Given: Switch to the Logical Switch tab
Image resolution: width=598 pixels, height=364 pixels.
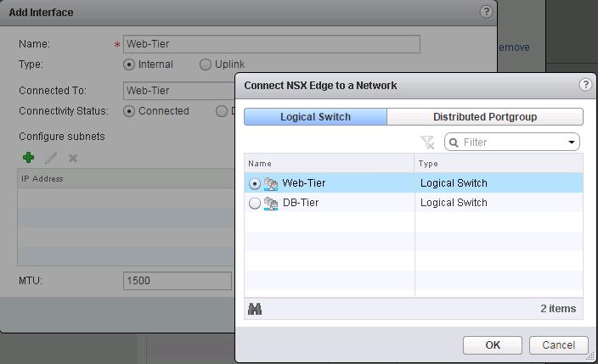Looking at the screenshot, I should pyautogui.click(x=315, y=116).
